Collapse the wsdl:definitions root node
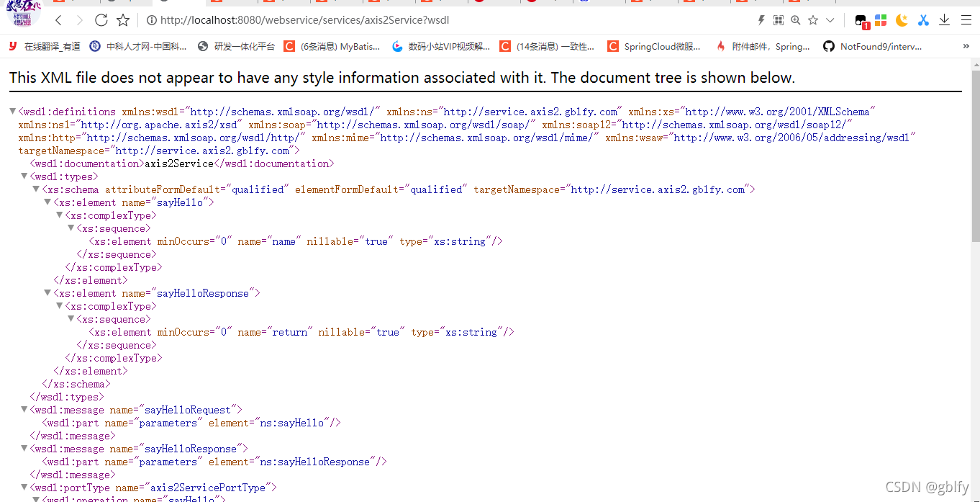 (12, 112)
